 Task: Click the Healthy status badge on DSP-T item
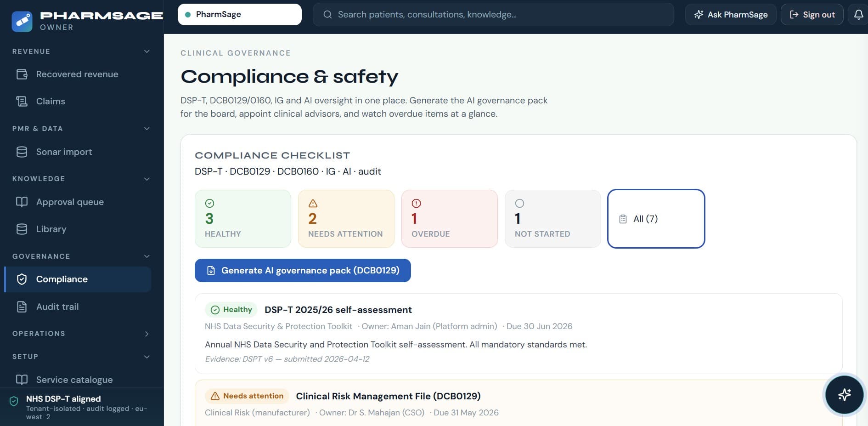pos(231,310)
